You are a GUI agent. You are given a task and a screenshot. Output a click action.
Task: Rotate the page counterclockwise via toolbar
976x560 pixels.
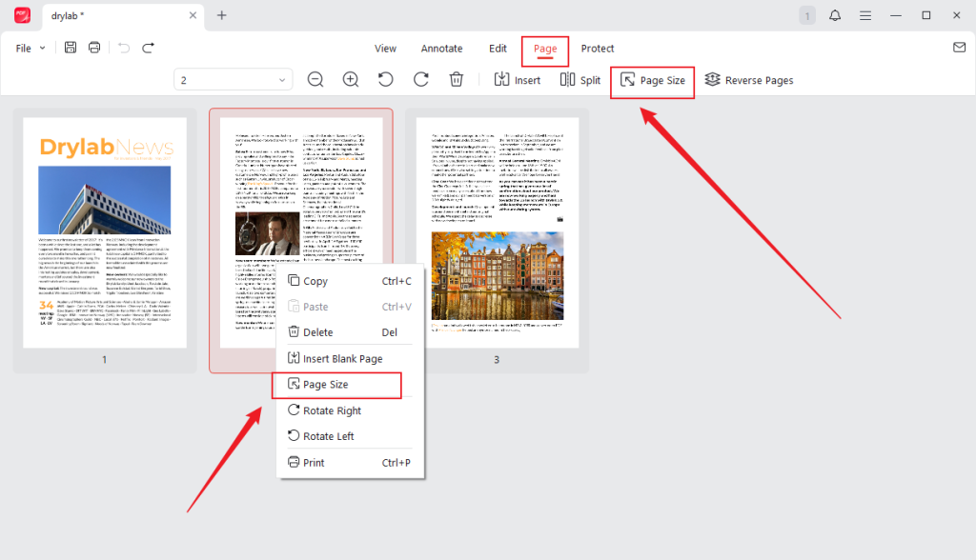click(x=385, y=80)
